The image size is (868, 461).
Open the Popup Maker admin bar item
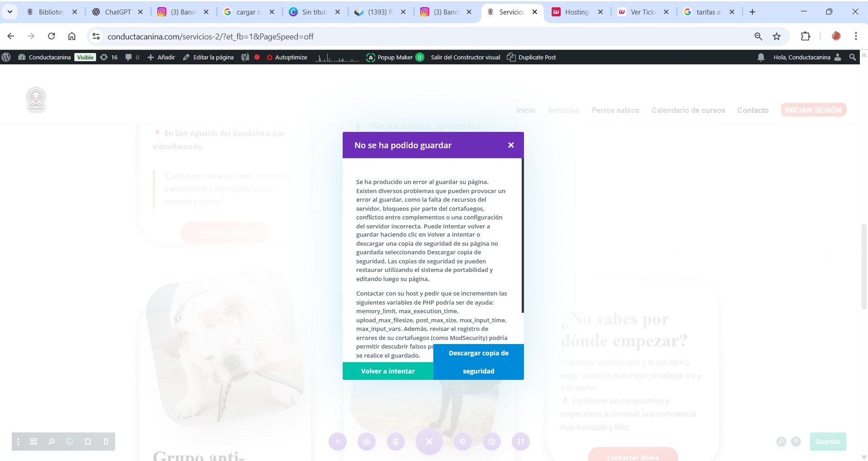pos(394,57)
